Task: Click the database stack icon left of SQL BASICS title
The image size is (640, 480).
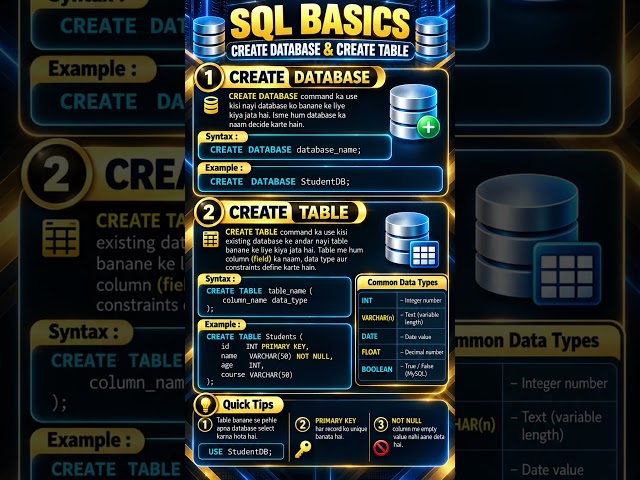Action: (209, 37)
